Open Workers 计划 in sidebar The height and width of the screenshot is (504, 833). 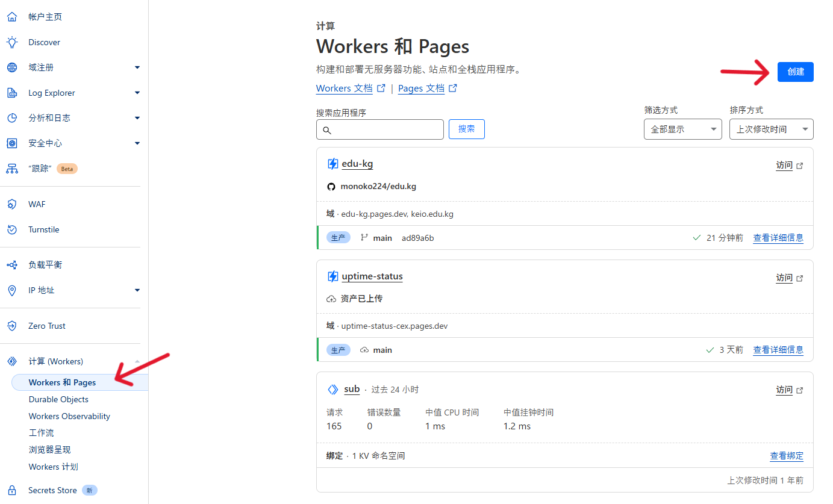point(53,467)
